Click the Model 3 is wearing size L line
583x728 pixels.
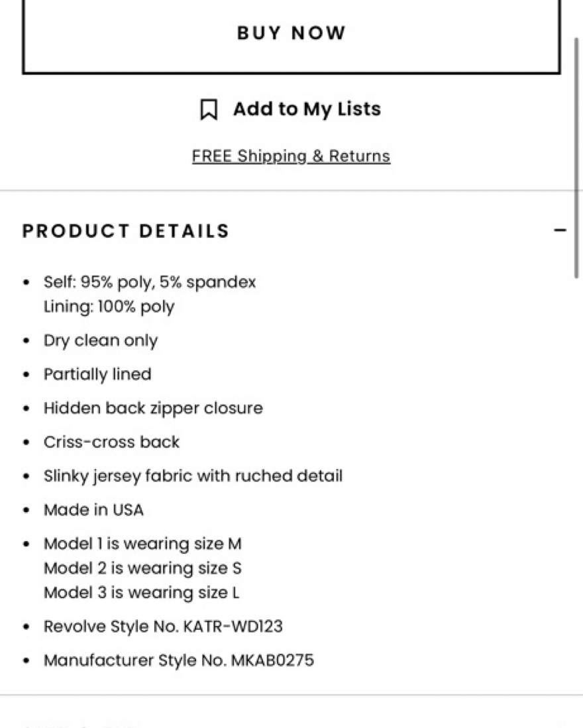pyautogui.click(x=142, y=593)
